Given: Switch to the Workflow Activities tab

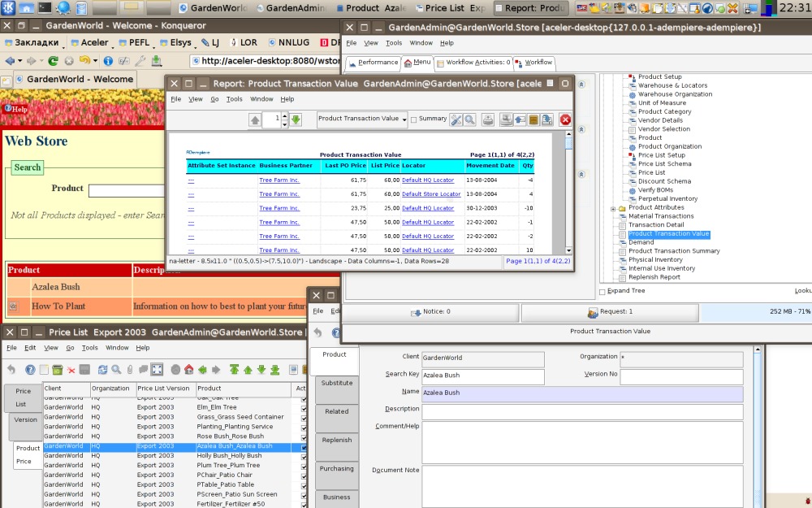Looking at the screenshot, I should point(473,63).
